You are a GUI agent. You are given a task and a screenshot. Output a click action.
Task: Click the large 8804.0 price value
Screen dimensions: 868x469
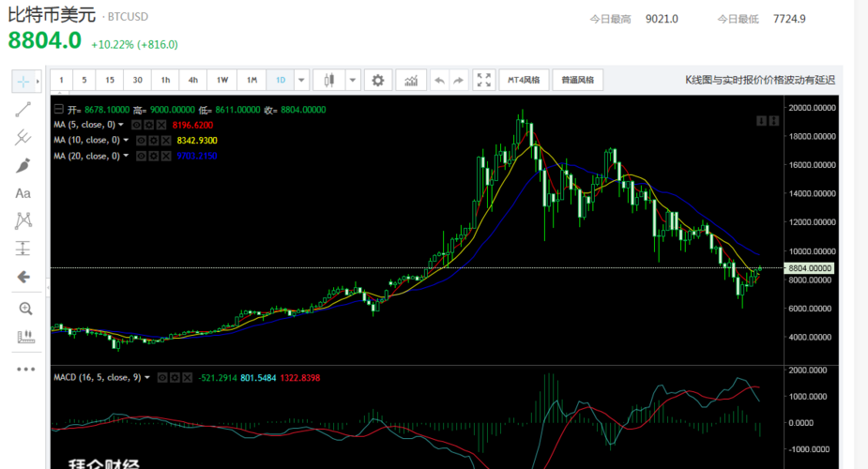click(45, 40)
